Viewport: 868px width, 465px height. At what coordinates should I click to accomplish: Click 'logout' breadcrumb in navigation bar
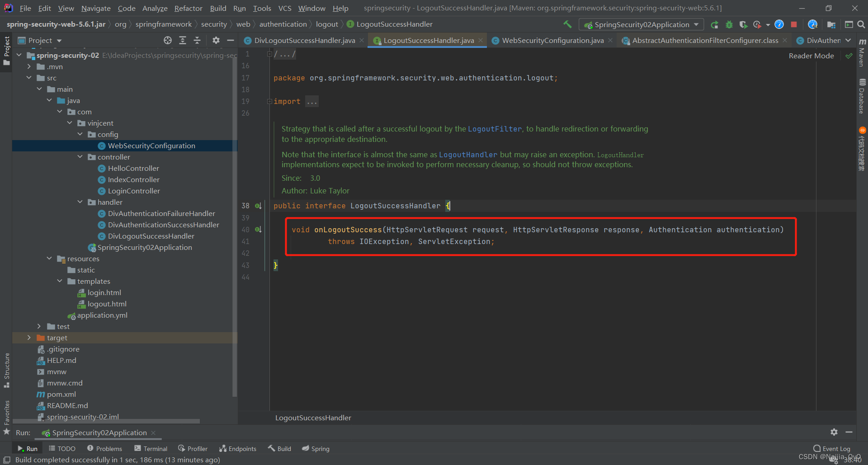click(x=327, y=24)
